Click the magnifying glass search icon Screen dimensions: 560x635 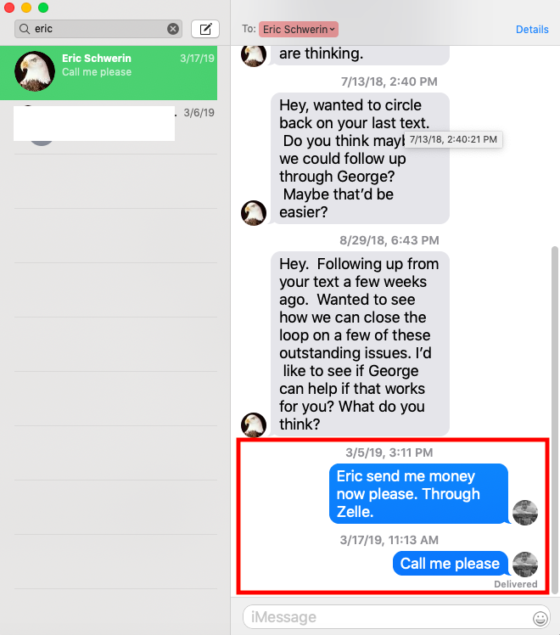point(25,29)
